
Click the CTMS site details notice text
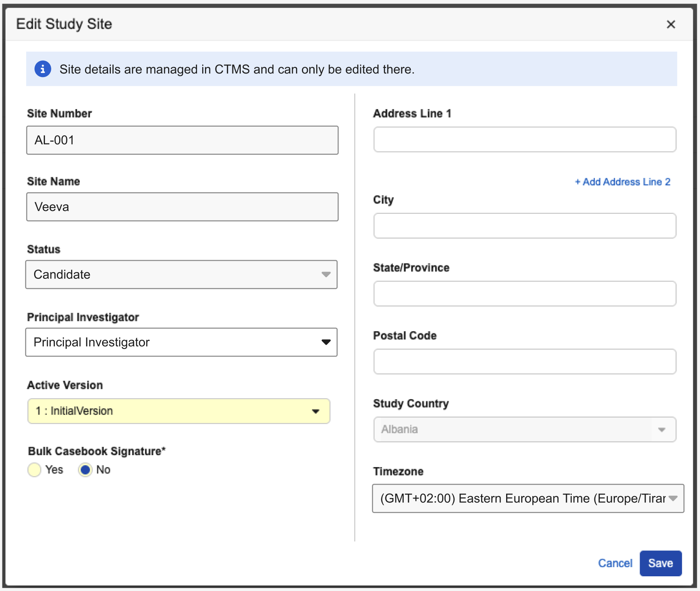[237, 70]
